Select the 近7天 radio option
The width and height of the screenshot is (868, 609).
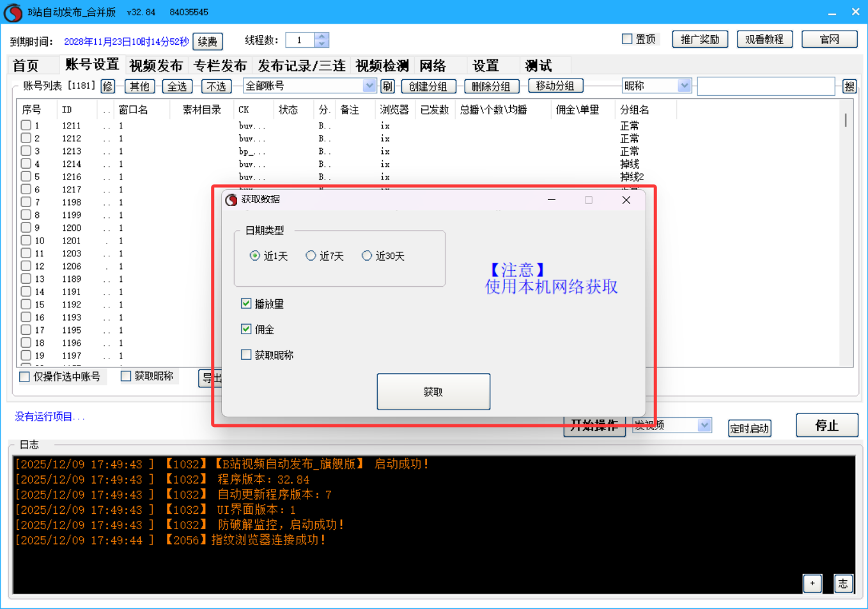pyautogui.click(x=311, y=256)
